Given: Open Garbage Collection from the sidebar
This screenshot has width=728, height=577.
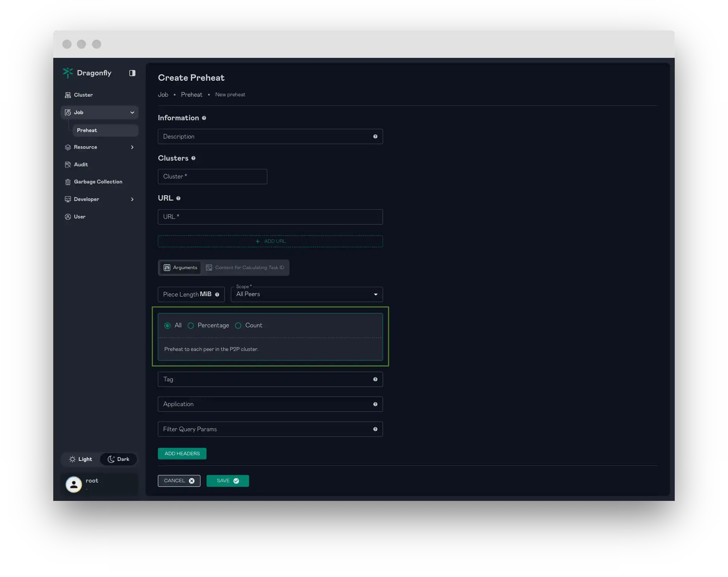Looking at the screenshot, I should click(x=97, y=182).
